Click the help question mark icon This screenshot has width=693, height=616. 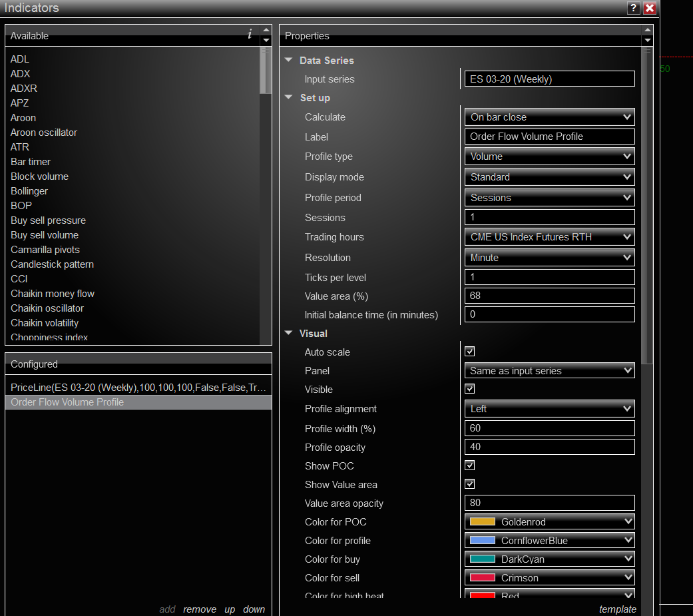[x=633, y=8]
